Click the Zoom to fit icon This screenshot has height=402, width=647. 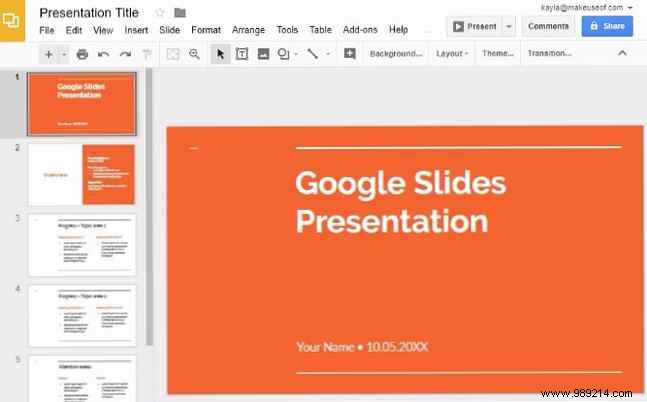(173, 54)
